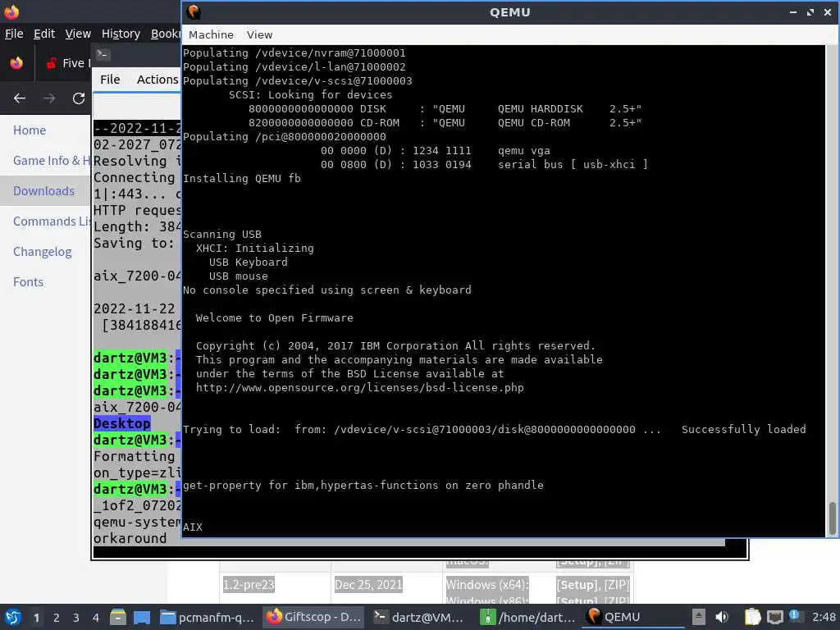
Task: Switch to Giftscop Firefox taskbar window
Action: coord(314,617)
